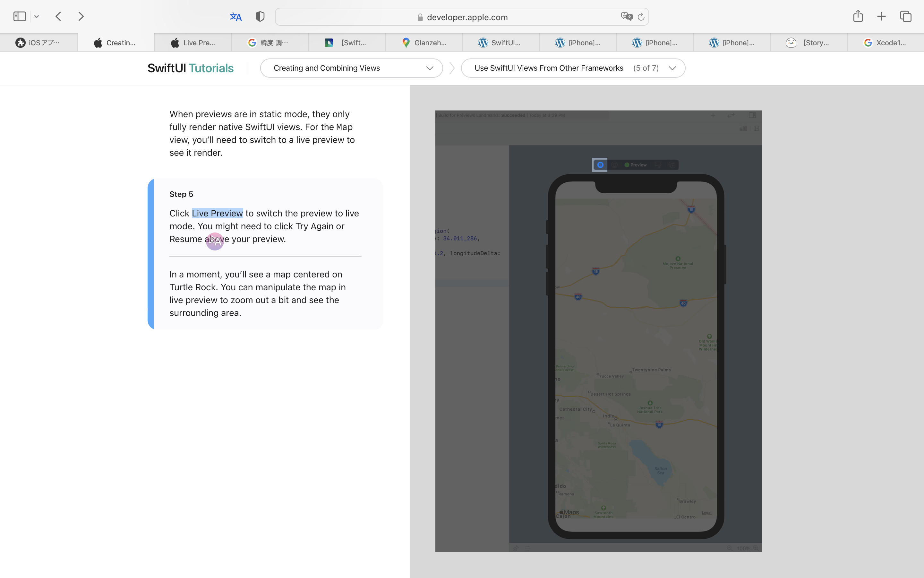Click the Yucca Valley map label
924x578 pixels.
point(612,376)
